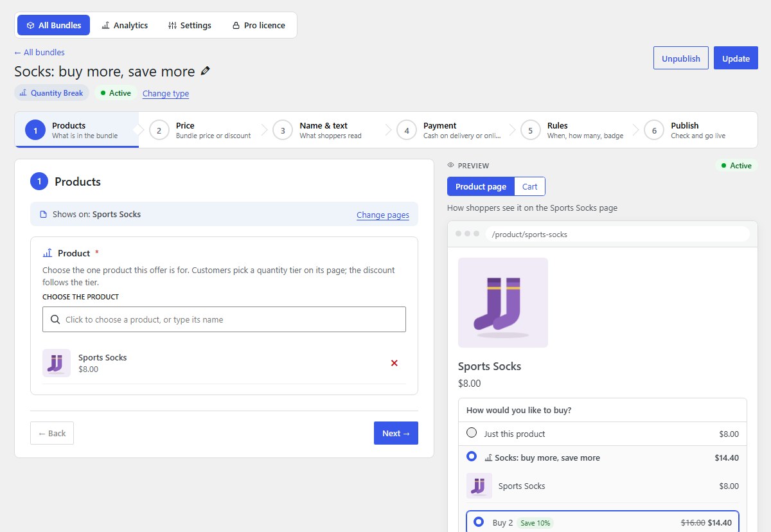Select the 'Socks: buy more, save more' radio
The height and width of the screenshot is (532, 771).
point(472,456)
